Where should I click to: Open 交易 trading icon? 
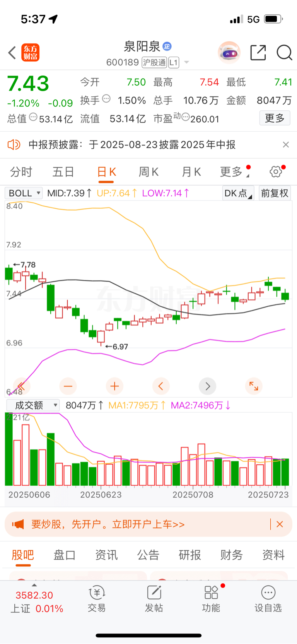97,598
